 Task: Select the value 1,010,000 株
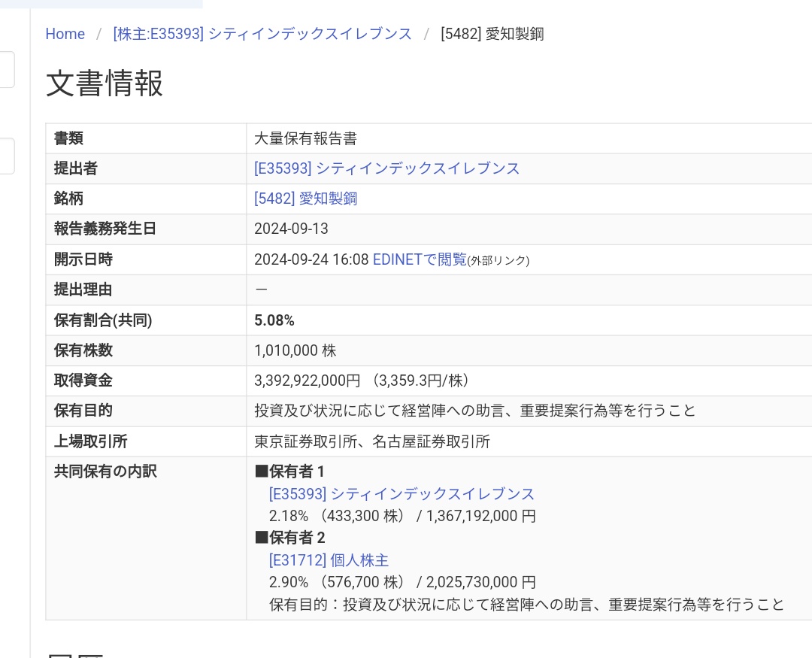pos(295,350)
